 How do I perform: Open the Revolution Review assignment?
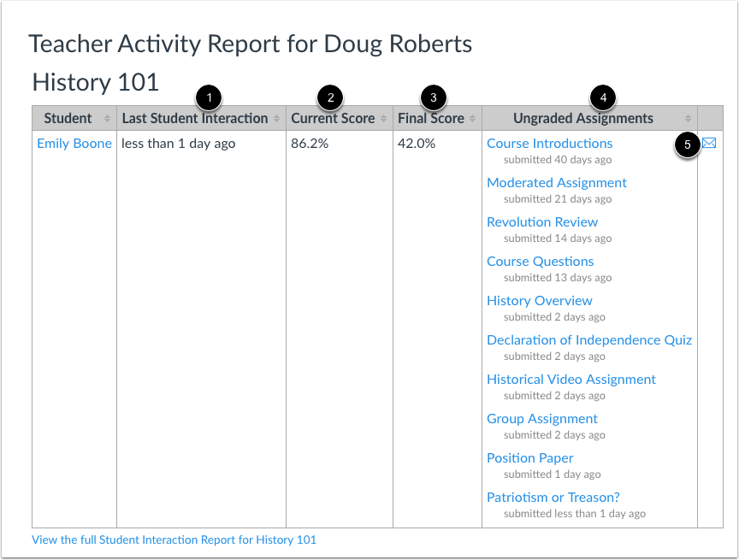click(x=541, y=221)
